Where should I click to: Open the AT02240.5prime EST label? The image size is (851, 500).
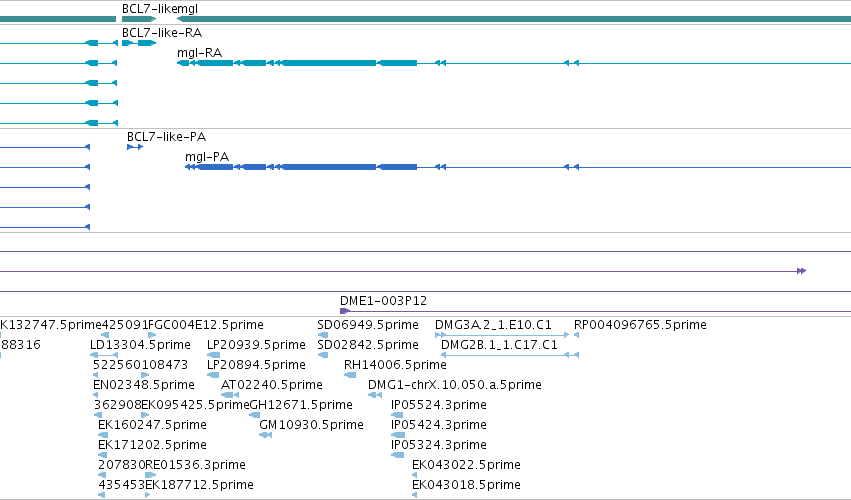[271, 385]
